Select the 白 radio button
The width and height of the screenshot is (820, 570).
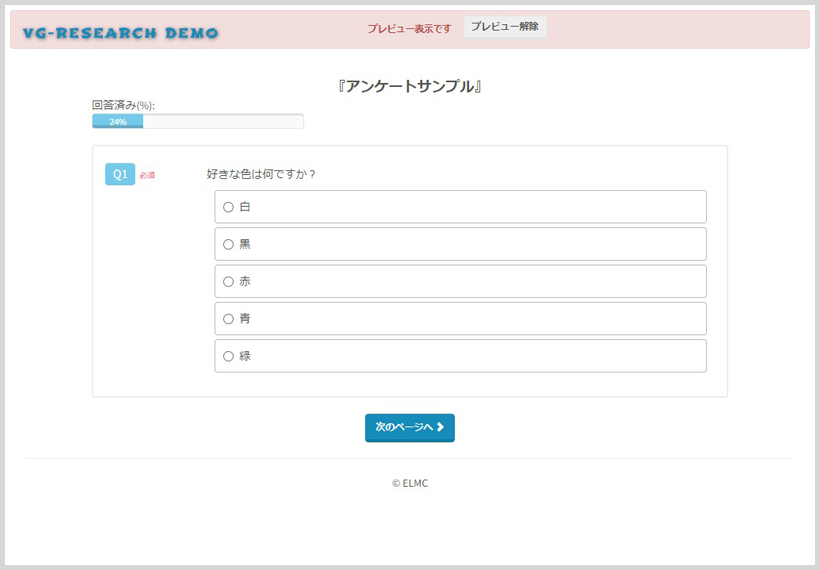[228, 207]
